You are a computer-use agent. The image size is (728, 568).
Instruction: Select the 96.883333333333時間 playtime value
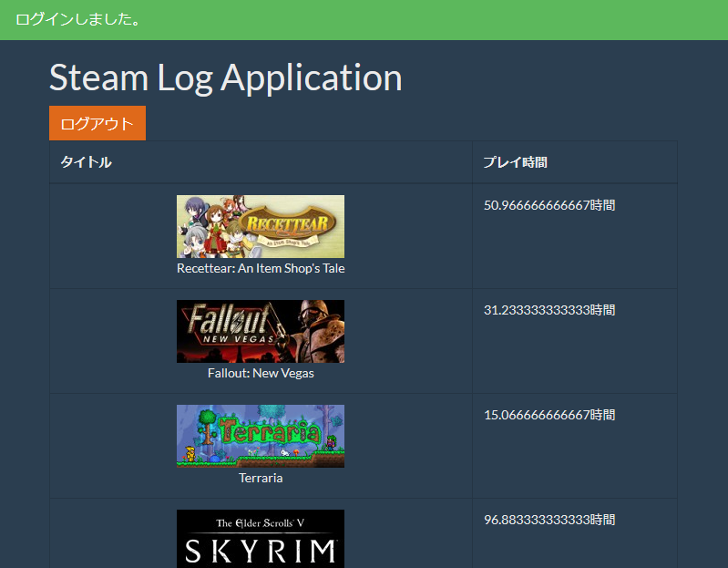click(x=549, y=521)
